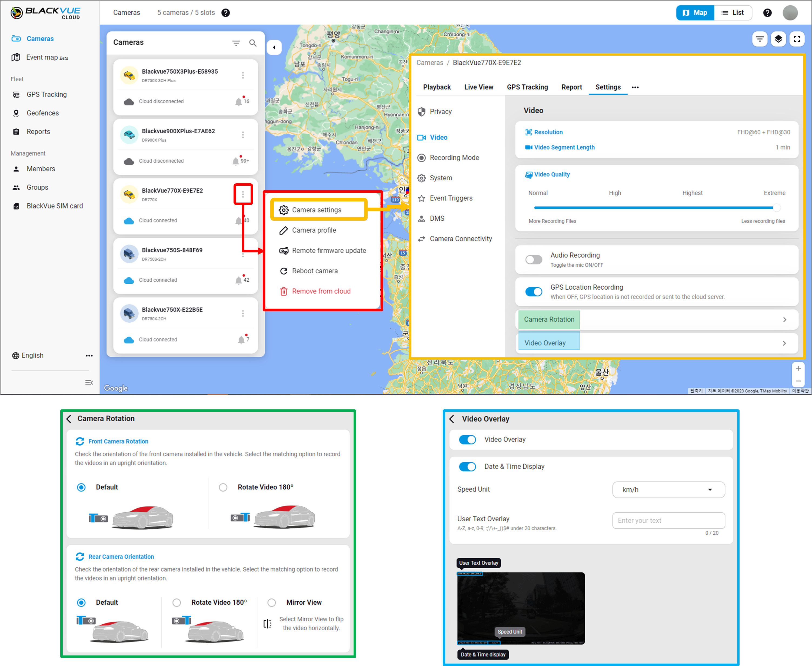This screenshot has width=812, height=666.
Task: Collapse the left sidebar
Action: pyautogui.click(x=89, y=383)
